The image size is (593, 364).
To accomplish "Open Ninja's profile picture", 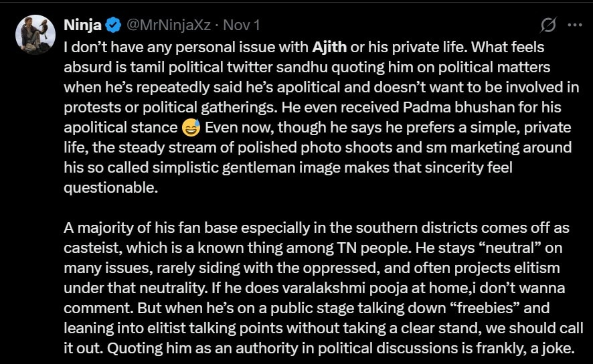I will click(35, 35).
